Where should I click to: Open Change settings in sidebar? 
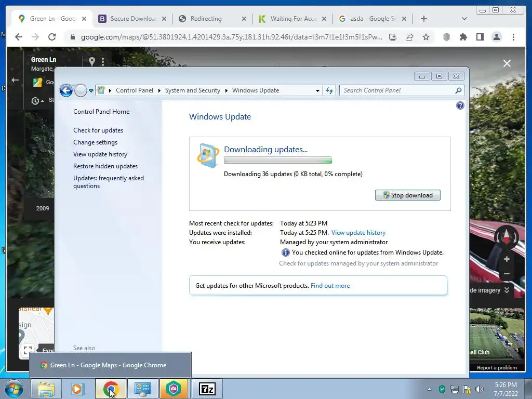click(96, 142)
